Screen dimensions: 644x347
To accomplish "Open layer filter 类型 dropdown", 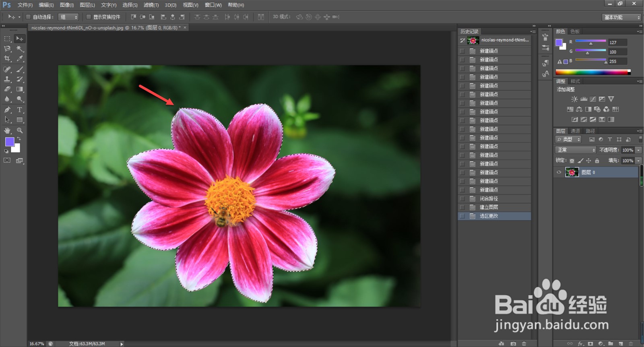I will pos(569,139).
